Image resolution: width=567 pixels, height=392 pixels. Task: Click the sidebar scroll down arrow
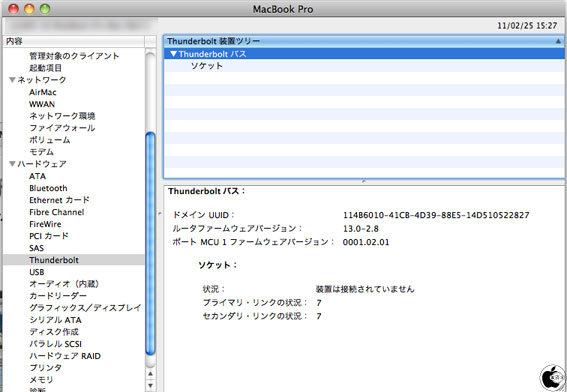pos(150,385)
